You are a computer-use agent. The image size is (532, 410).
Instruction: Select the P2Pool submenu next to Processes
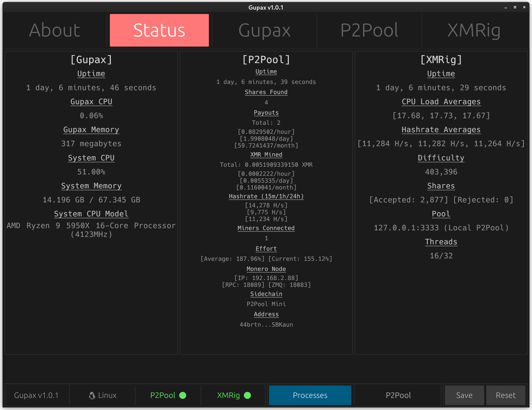398,395
